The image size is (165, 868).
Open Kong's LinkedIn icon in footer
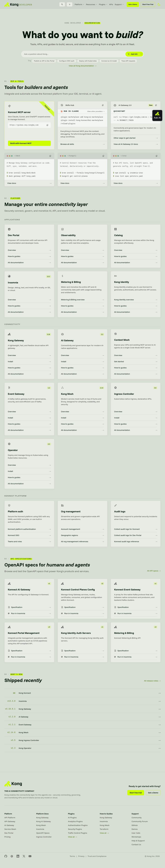[x=18, y=856]
